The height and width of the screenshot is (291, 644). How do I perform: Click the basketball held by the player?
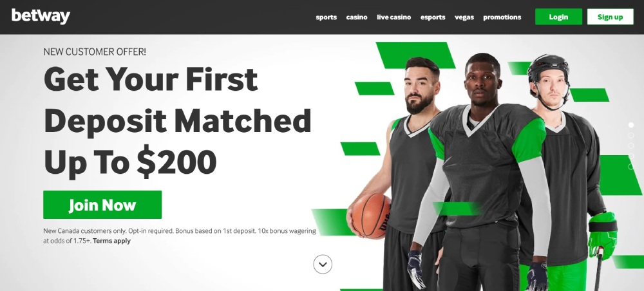[371, 216]
